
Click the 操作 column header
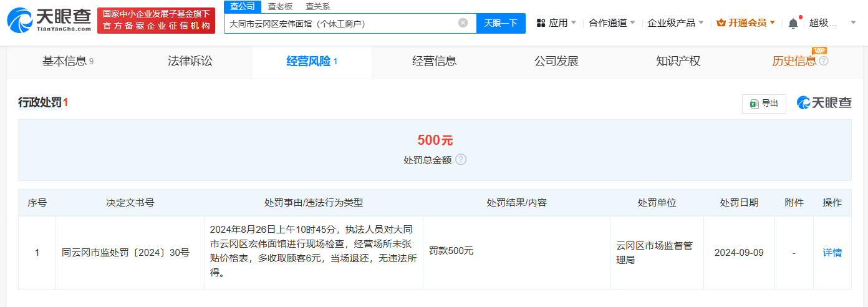click(832, 203)
